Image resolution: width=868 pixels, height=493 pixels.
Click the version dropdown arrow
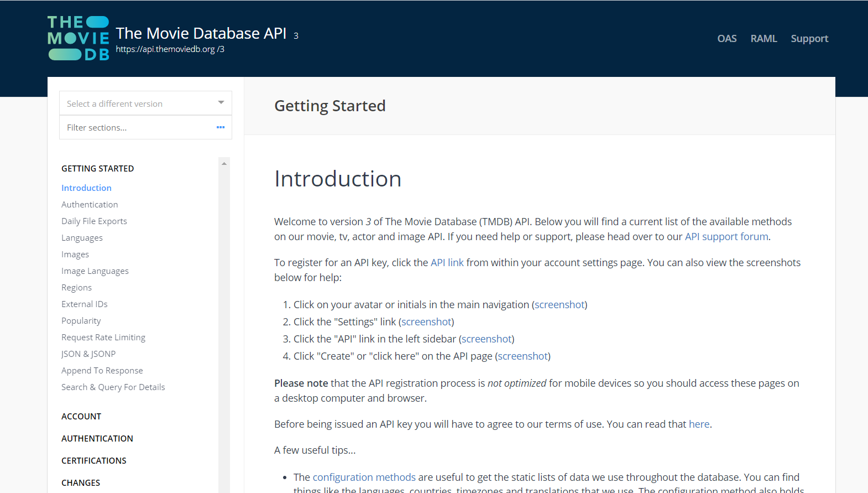tap(221, 102)
